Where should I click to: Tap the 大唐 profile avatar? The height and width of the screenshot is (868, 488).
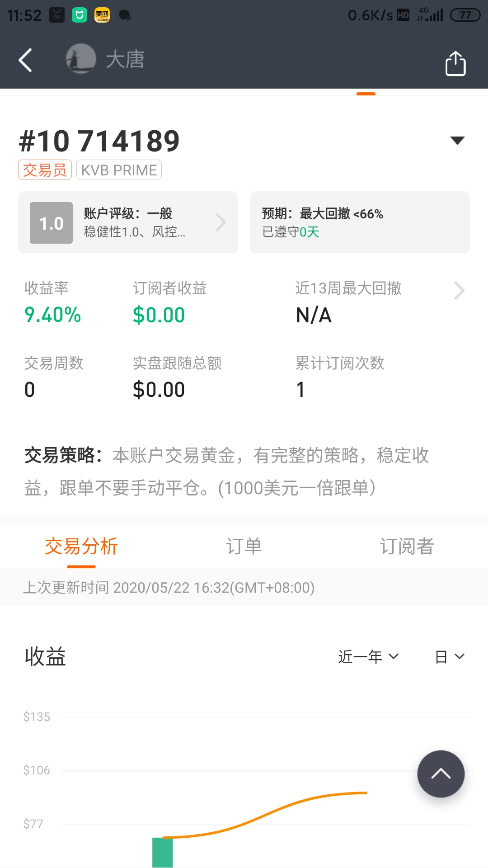point(81,59)
